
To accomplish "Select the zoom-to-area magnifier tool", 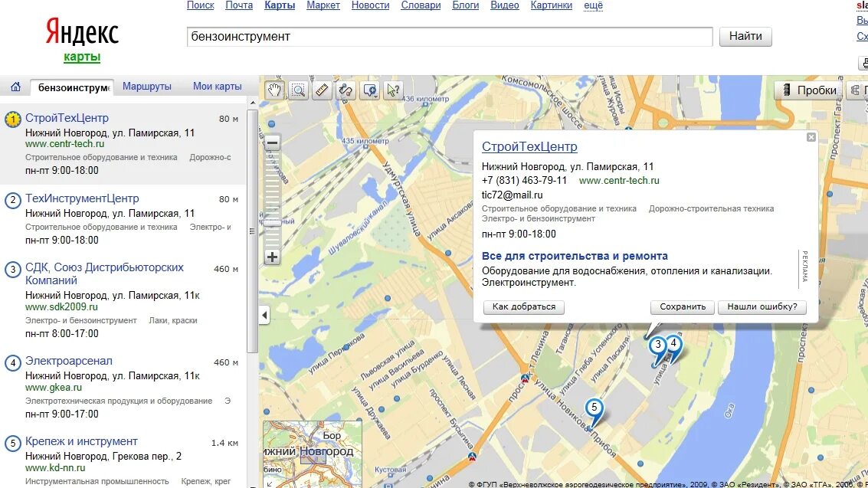I will point(298,90).
